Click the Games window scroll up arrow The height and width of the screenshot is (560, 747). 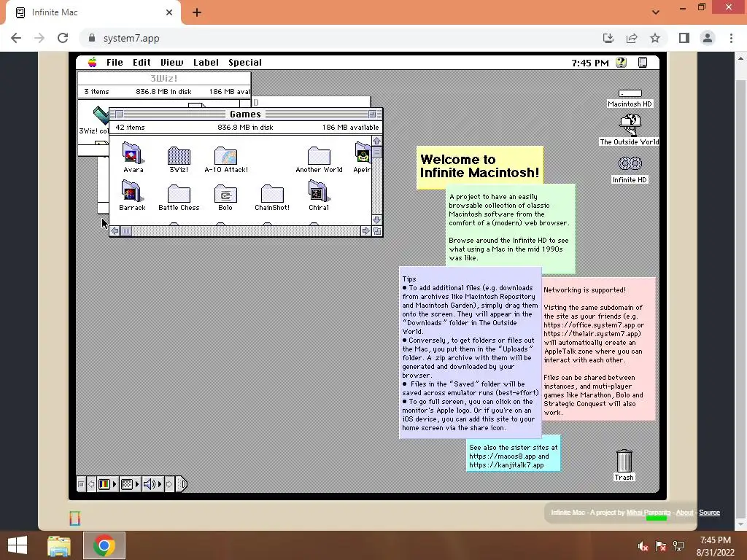(377, 141)
